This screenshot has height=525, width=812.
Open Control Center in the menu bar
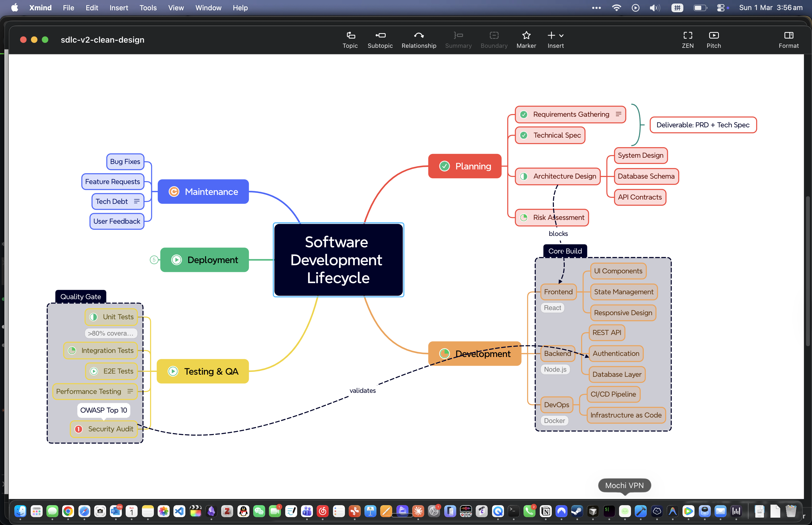point(721,8)
